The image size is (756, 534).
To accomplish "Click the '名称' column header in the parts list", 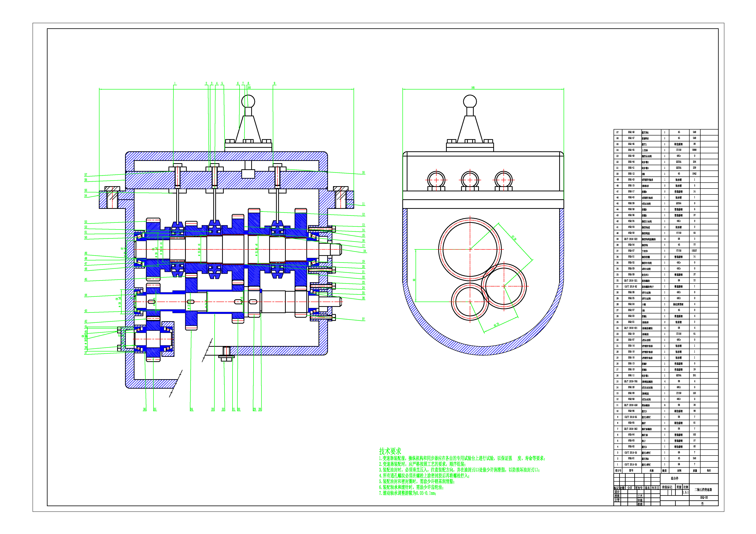I will [x=651, y=471].
